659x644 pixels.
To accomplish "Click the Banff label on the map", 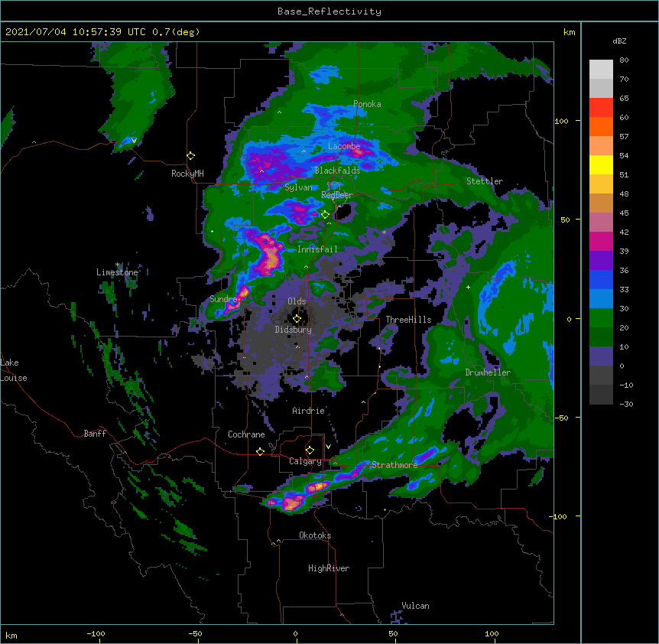I will (x=95, y=434).
